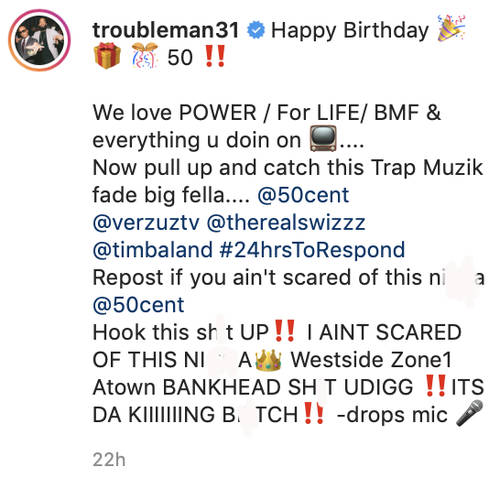Click exclamation marks after UP
The height and width of the screenshot is (478, 500).
[x=284, y=331]
